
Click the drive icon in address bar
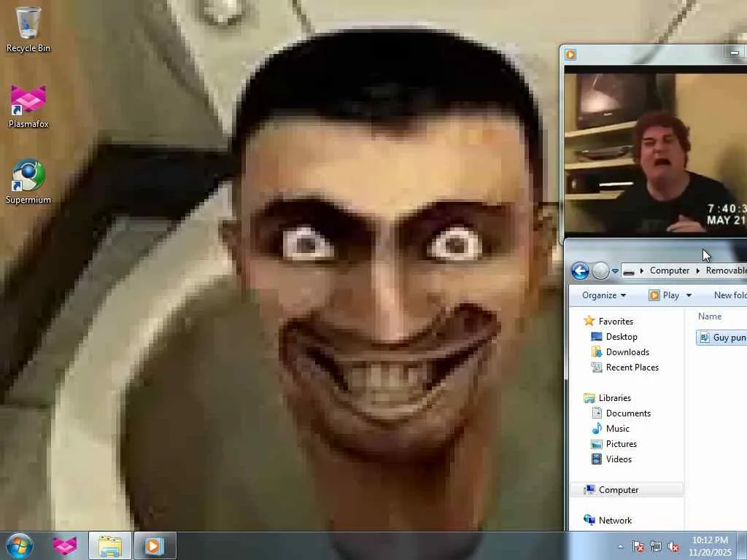[x=629, y=271]
